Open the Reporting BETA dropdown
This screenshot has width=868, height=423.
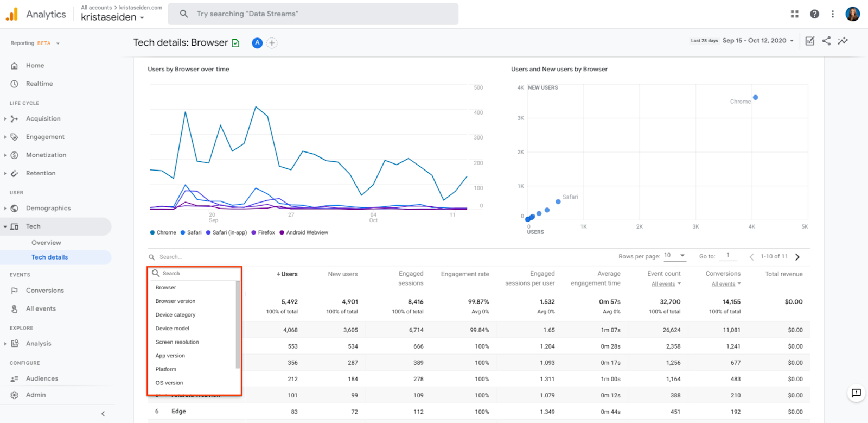35,43
